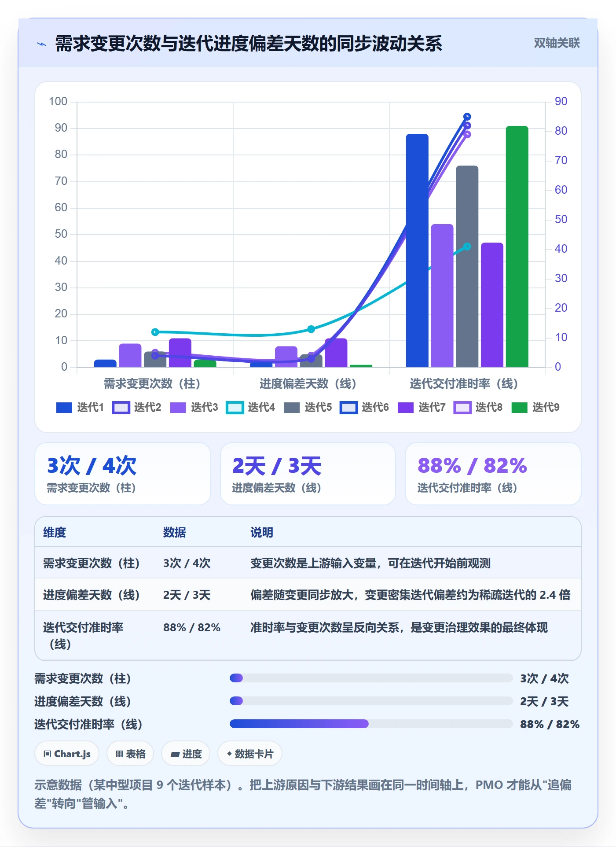Click the 表格 tag chip
The height and width of the screenshot is (847, 616).
[130, 754]
